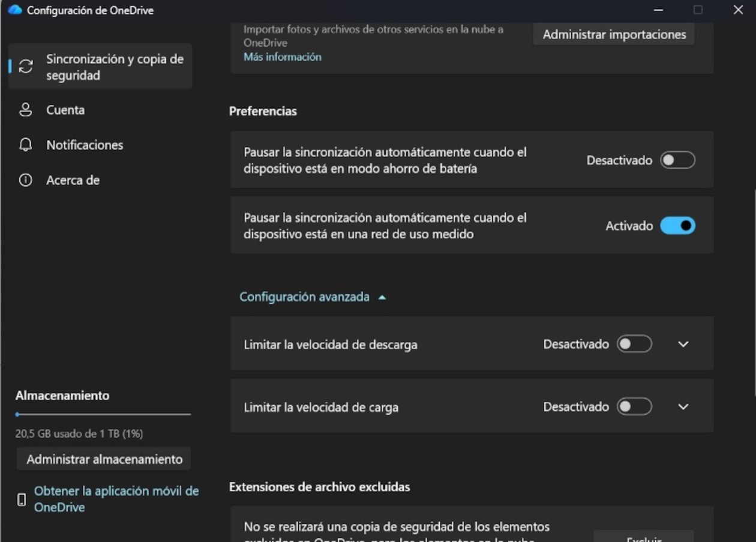The width and height of the screenshot is (756, 542).
Task: Click the Almacenamiento usage progress bar
Action: tap(103, 414)
